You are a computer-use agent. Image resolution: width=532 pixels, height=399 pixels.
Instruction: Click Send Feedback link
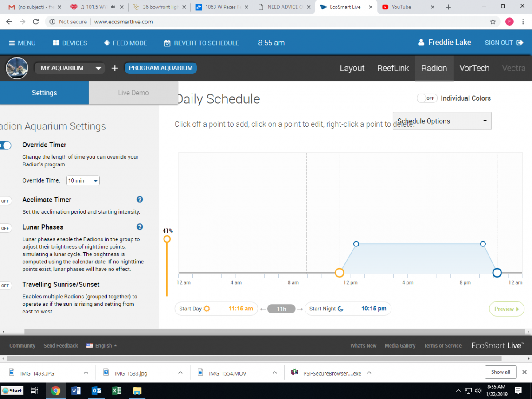click(x=61, y=346)
